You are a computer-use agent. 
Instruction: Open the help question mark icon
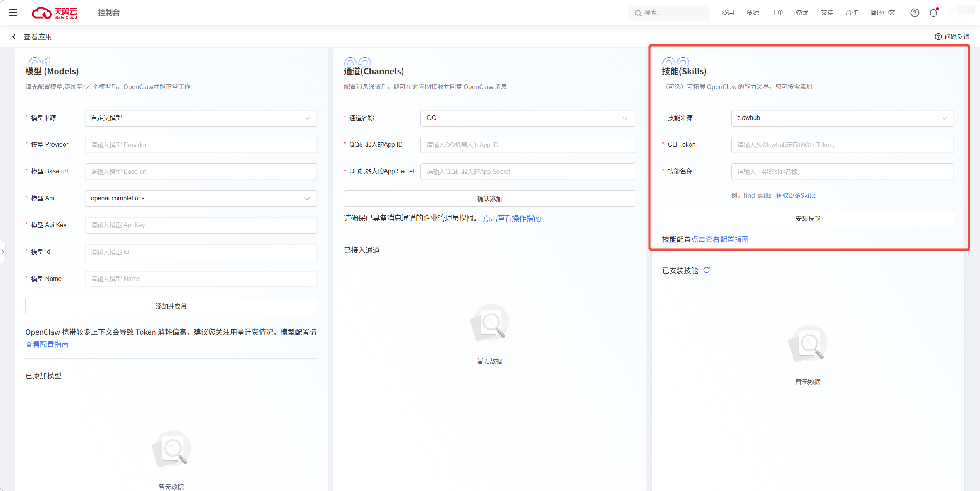coord(915,13)
